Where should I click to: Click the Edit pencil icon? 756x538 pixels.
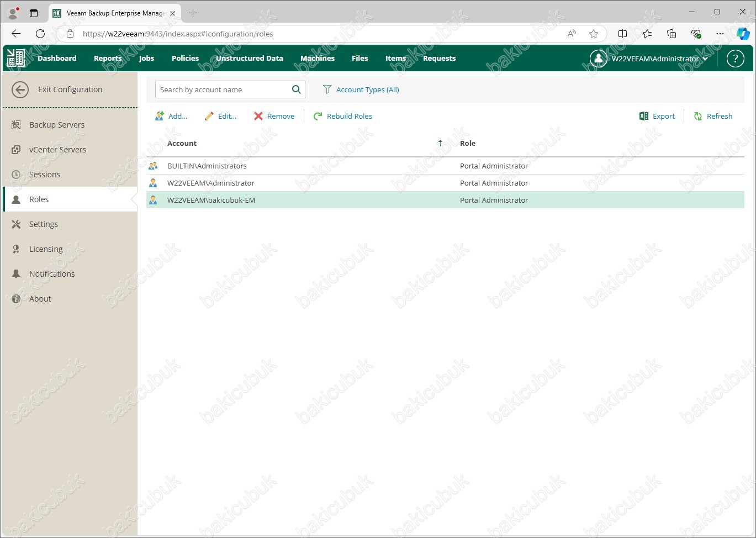tap(209, 116)
